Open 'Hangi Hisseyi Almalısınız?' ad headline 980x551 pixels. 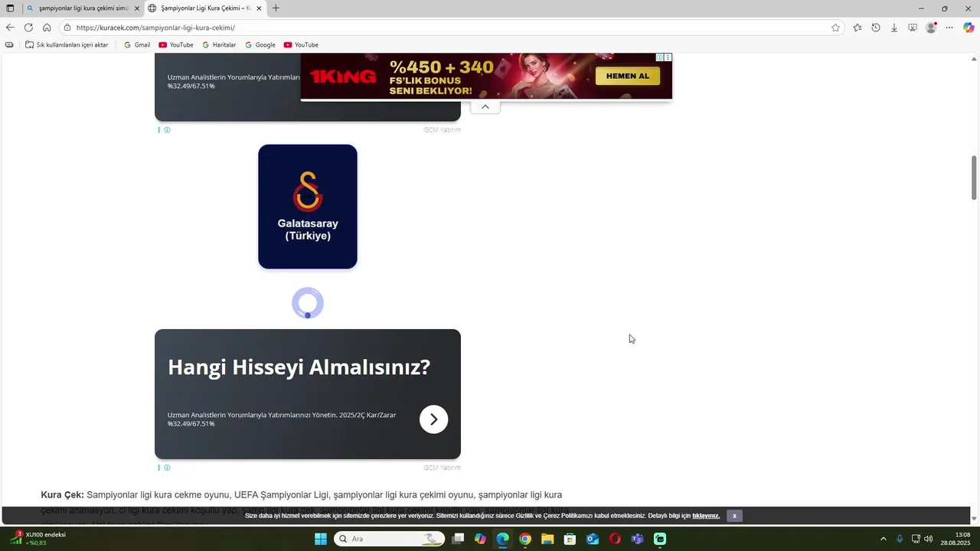[x=299, y=367]
